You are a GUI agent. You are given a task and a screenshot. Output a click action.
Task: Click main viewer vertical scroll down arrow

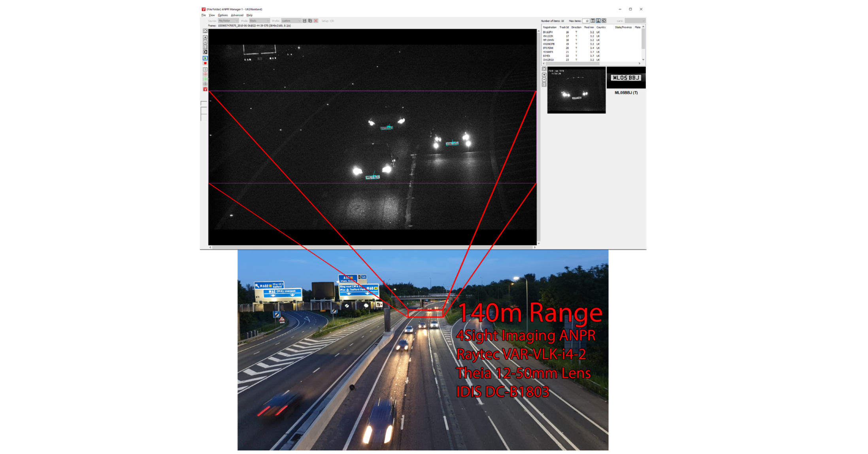(x=538, y=243)
